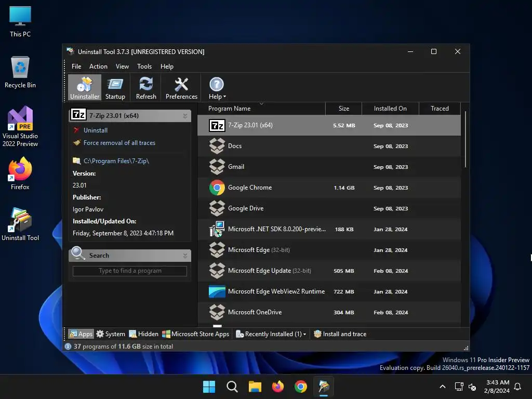Screen dimensions: 532x399
Task: Select the Microsoft Edge Update icon
Action: point(217,271)
